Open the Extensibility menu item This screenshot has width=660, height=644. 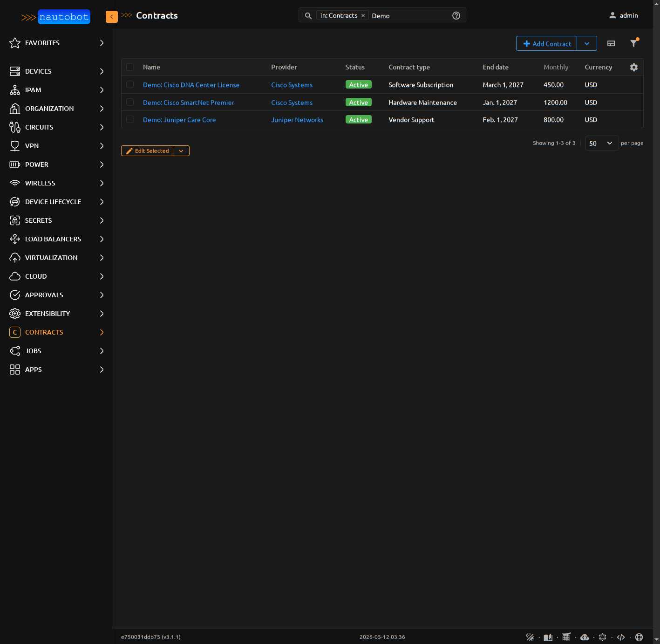56,314
